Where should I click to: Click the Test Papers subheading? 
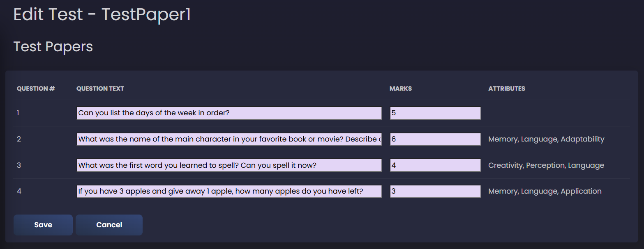pos(53,46)
